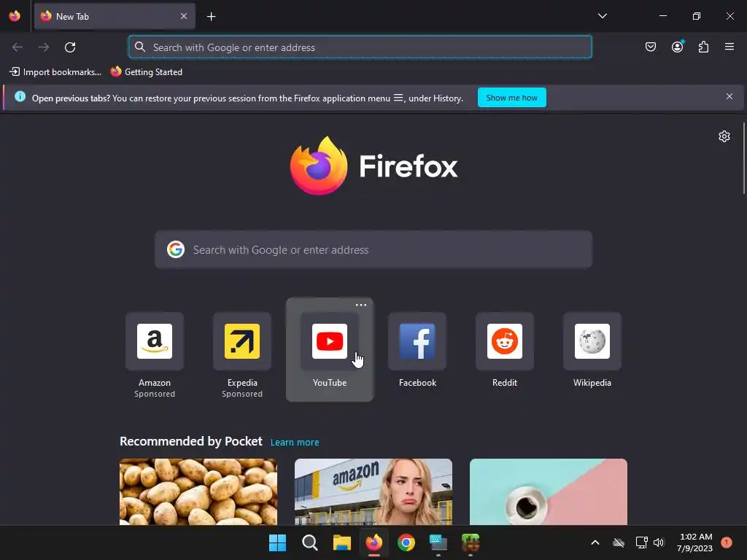Open new tab personalize gear icon

(x=724, y=136)
